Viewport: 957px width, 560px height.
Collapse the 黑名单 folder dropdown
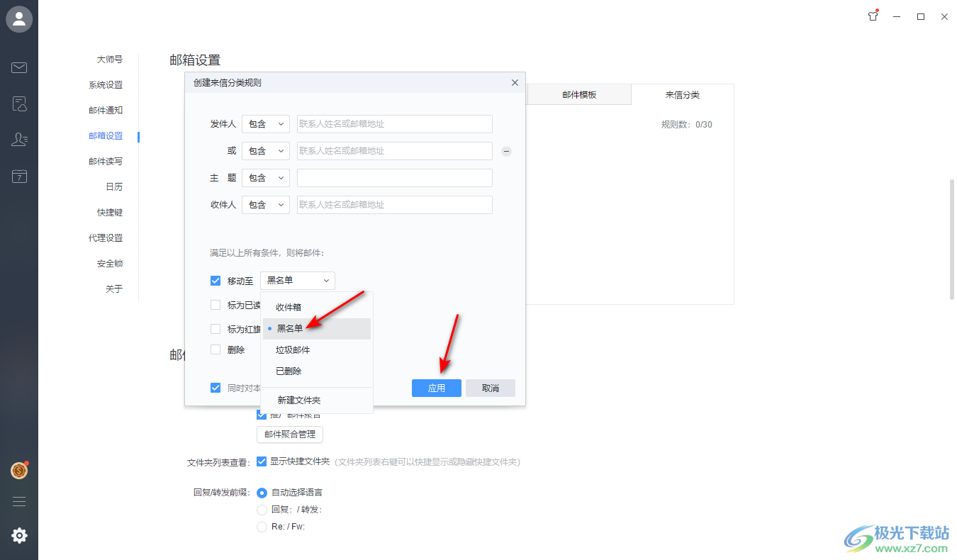tap(298, 281)
